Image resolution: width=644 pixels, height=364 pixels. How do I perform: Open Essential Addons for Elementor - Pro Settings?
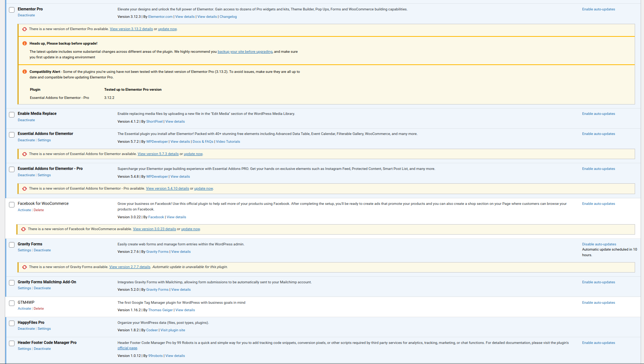click(x=44, y=175)
